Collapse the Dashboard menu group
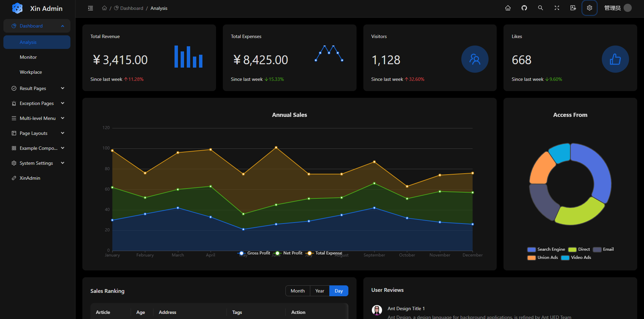Image resolution: width=644 pixels, height=319 pixels. coord(37,26)
